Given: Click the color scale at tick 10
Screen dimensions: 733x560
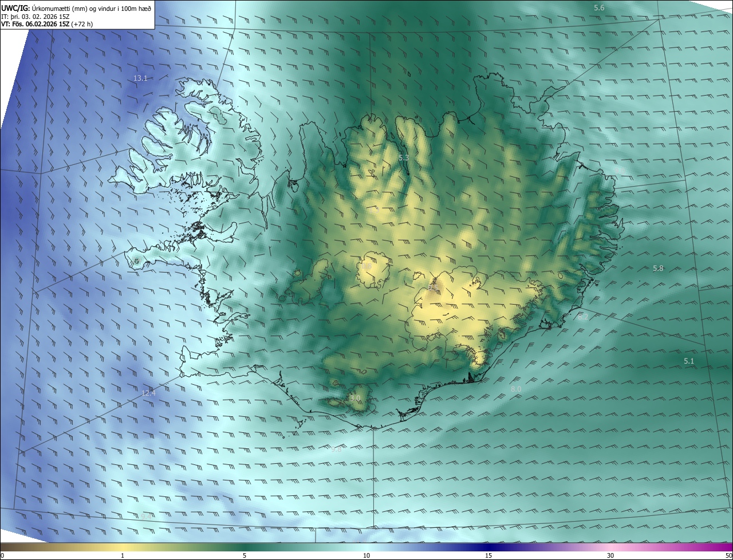Looking at the screenshot, I should [366, 556].
